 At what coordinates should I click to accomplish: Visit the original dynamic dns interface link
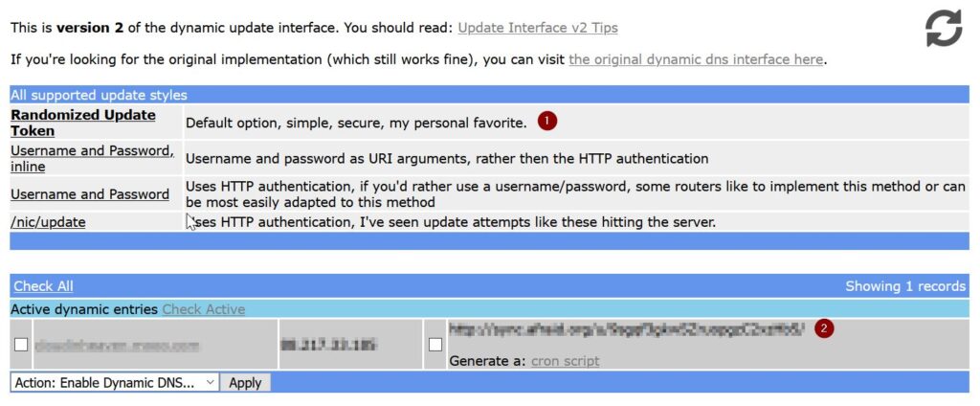click(696, 59)
